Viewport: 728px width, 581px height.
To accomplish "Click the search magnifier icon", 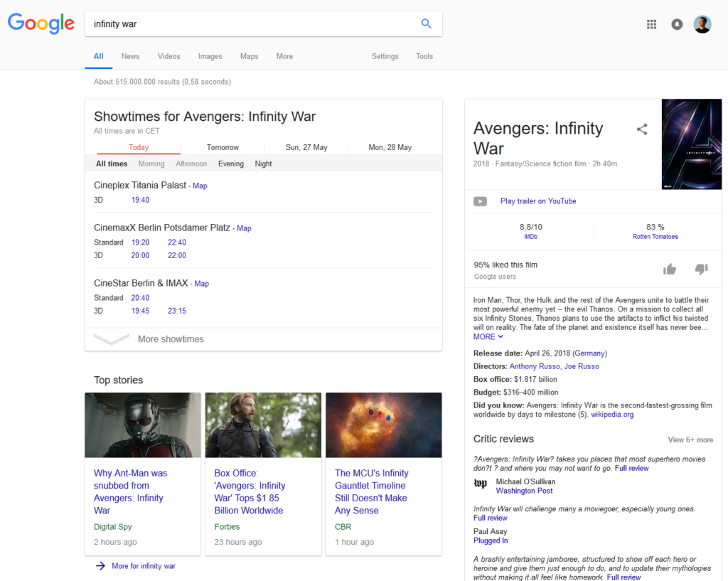I will tap(427, 23).
